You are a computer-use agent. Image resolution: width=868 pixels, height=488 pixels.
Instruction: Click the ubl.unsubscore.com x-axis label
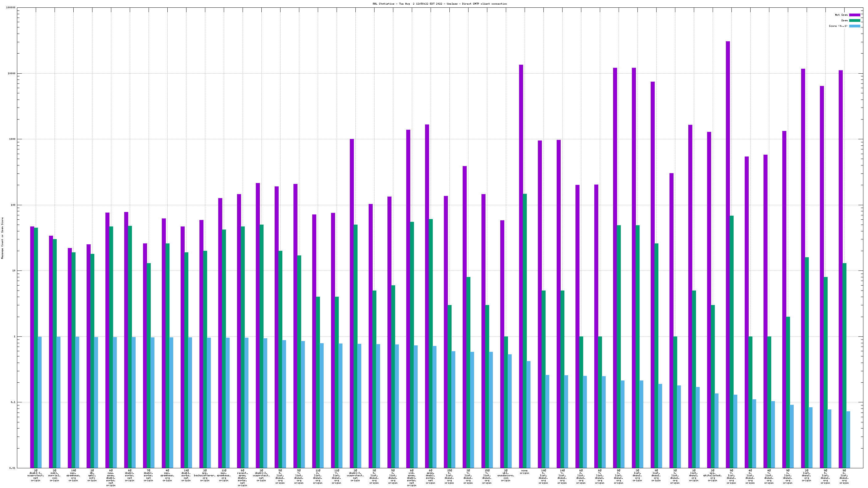tap(506, 475)
